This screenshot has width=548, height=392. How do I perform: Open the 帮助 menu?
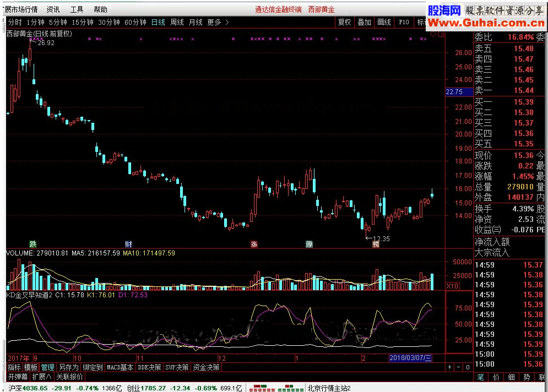coord(101,9)
